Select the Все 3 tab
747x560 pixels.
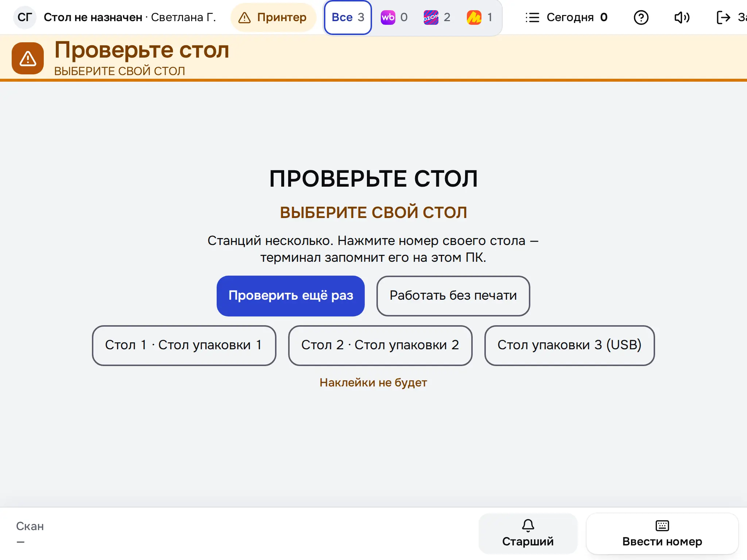(x=348, y=17)
